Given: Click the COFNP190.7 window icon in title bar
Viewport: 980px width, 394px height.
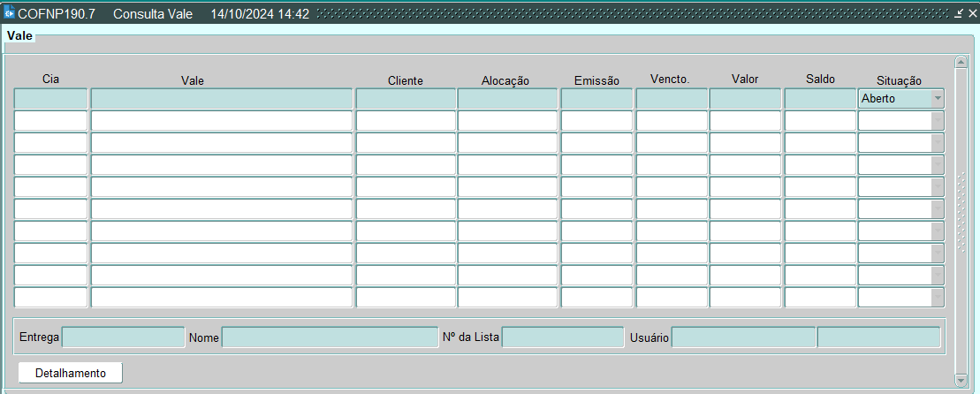Looking at the screenshot, I should pos(10,14).
